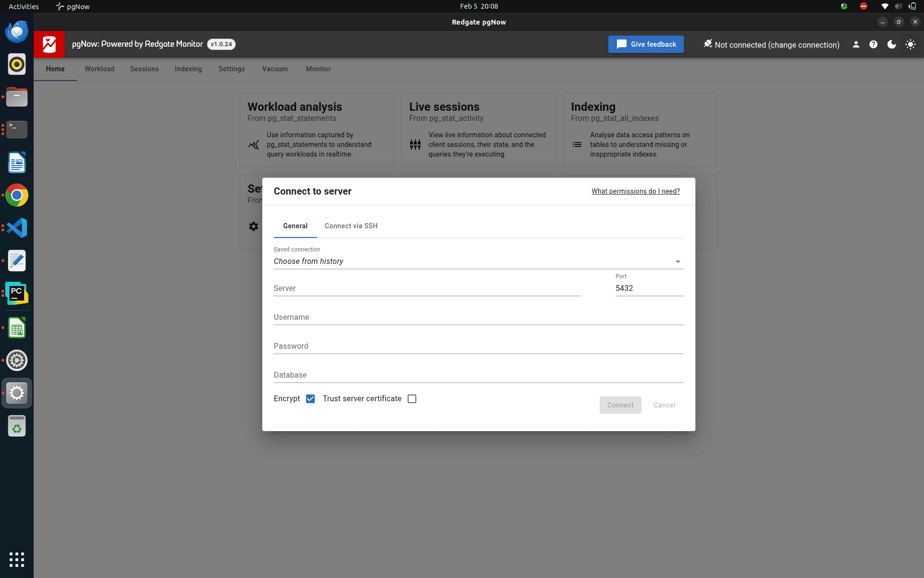Click the Live sessions icon

point(415,144)
